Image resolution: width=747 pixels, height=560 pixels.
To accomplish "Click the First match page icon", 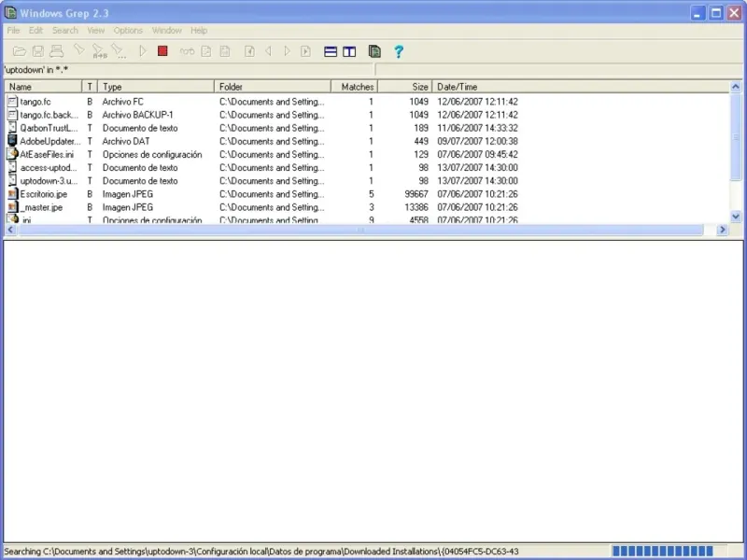I will (x=249, y=51).
